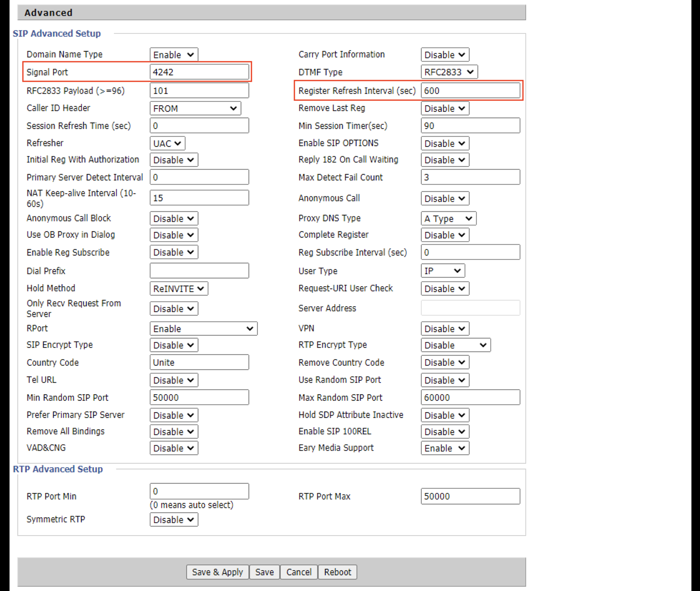Screen dimensions: 700x591
Task: Open the DTMF Type dropdown
Action: 449,72
